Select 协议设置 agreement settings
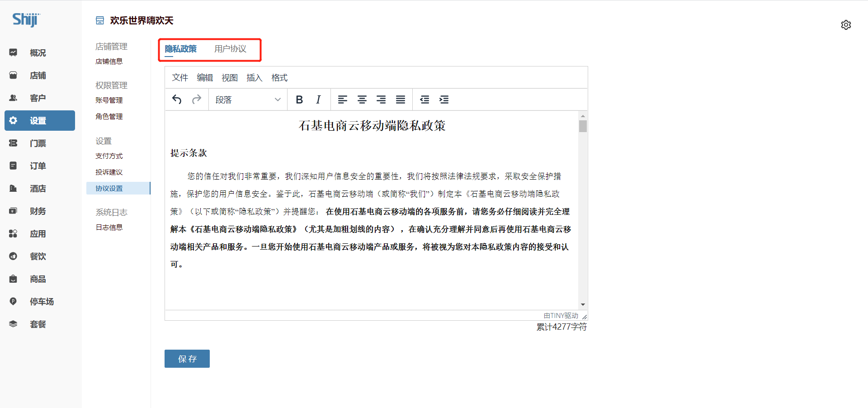The image size is (868, 408). pos(118,188)
